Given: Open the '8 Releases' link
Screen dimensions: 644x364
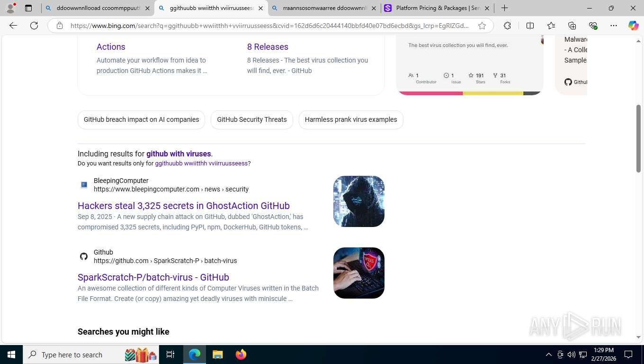Looking at the screenshot, I should (268, 46).
